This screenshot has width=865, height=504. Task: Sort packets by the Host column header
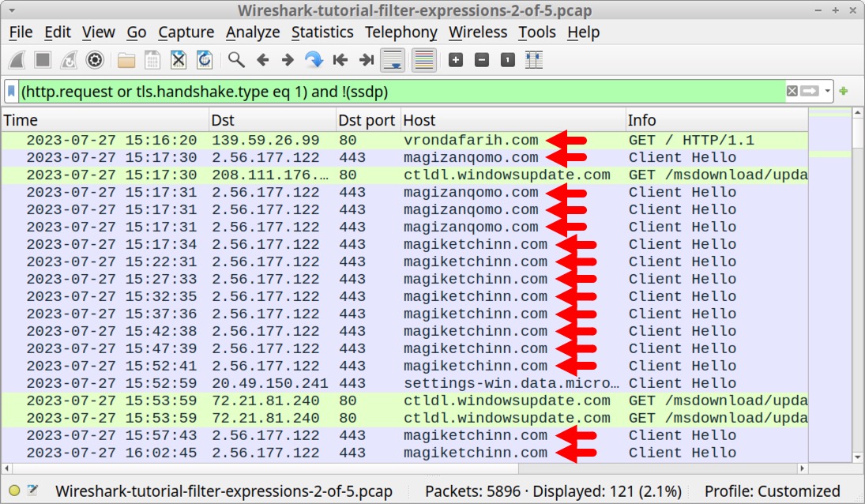coord(513,120)
